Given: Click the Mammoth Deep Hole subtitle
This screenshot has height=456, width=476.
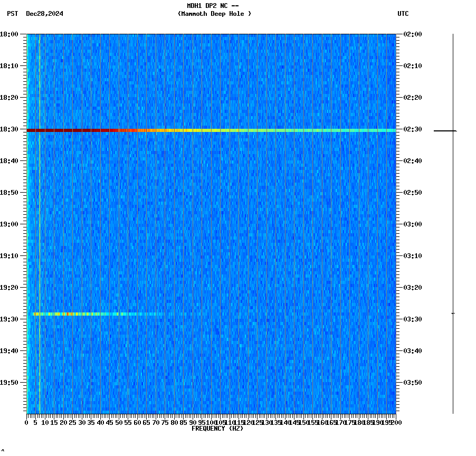Looking at the screenshot, I should tap(215, 14).
